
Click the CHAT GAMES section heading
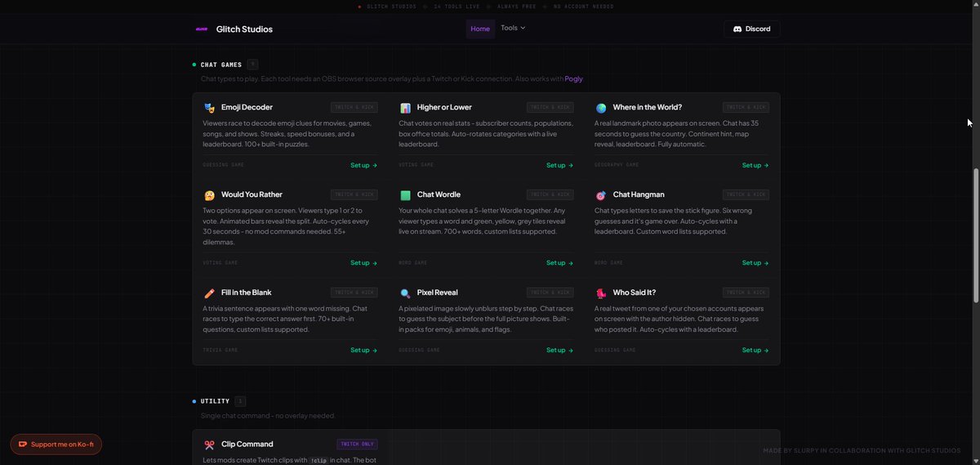pyautogui.click(x=221, y=65)
